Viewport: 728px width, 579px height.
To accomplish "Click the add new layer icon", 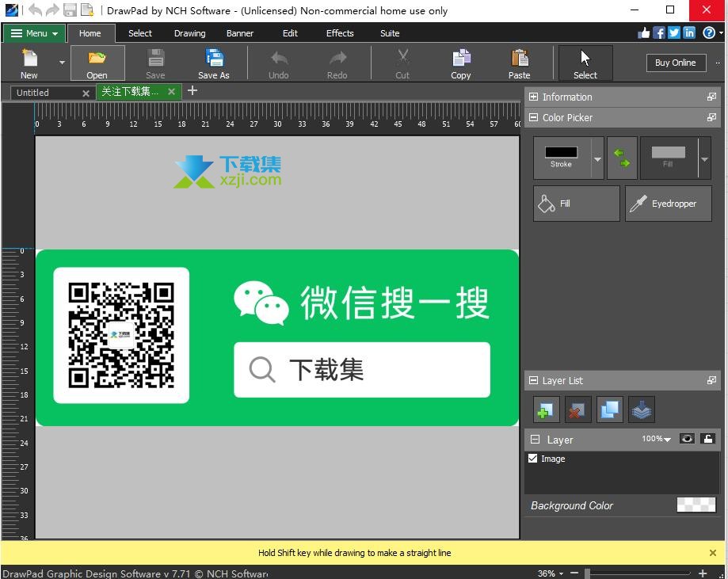I will tap(547, 409).
